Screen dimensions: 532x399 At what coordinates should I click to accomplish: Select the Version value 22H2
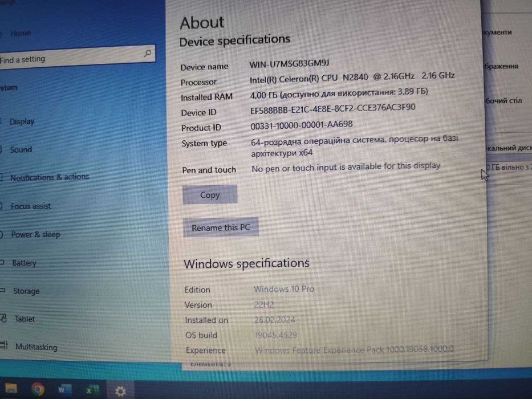point(263,305)
